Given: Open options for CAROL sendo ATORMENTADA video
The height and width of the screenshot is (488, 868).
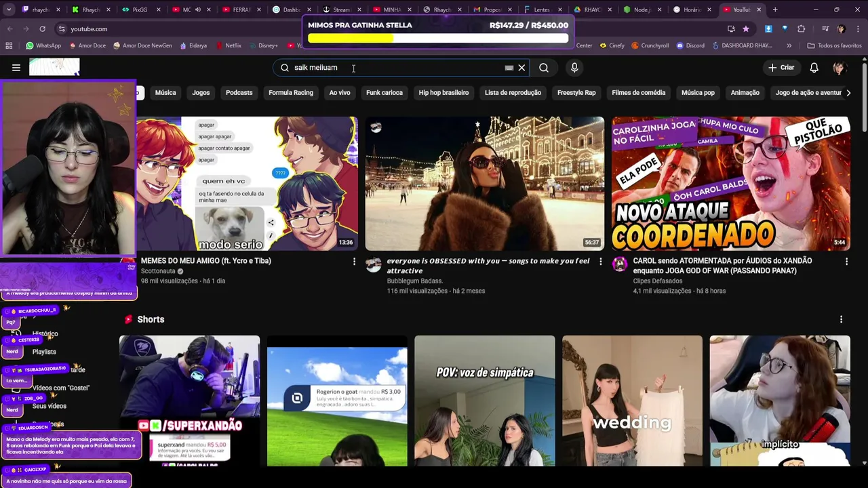Looking at the screenshot, I should click(x=846, y=262).
